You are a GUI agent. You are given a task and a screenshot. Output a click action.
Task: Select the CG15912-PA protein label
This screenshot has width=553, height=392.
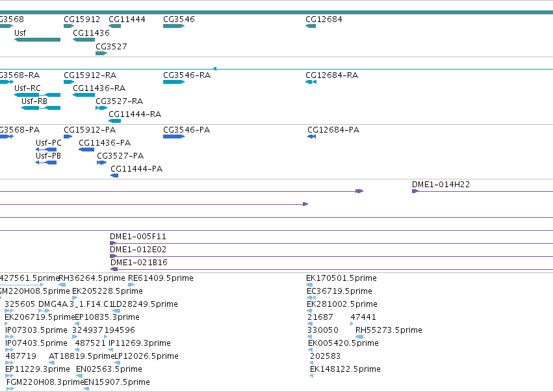[90, 130]
